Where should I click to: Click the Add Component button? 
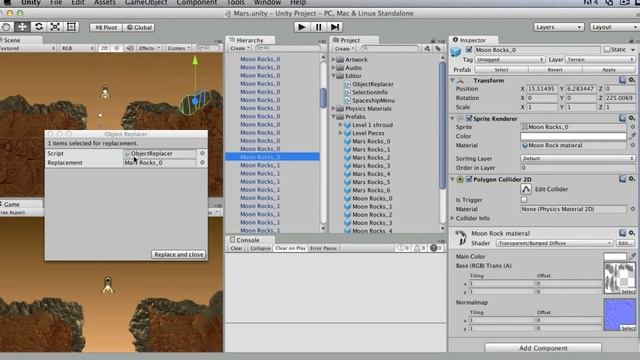pos(543,348)
